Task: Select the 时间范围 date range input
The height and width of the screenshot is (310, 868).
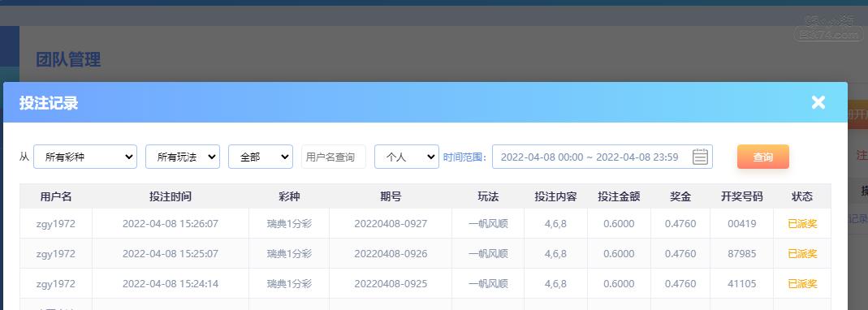Action: (602, 157)
